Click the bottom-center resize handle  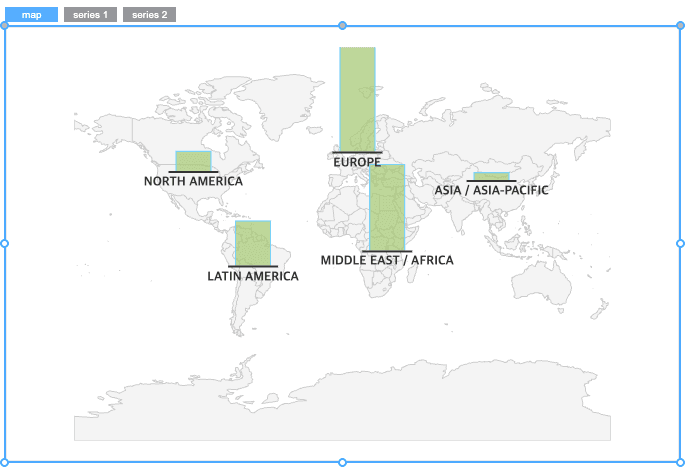click(343, 462)
